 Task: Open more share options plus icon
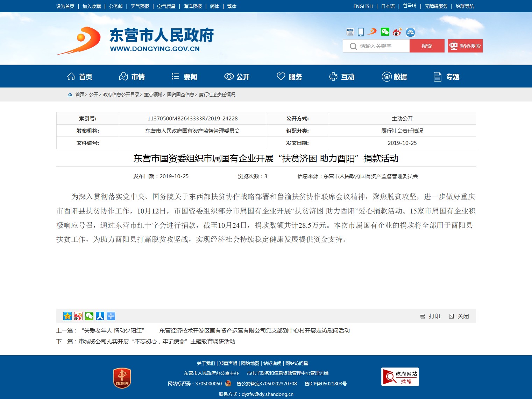[x=111, y=316]
